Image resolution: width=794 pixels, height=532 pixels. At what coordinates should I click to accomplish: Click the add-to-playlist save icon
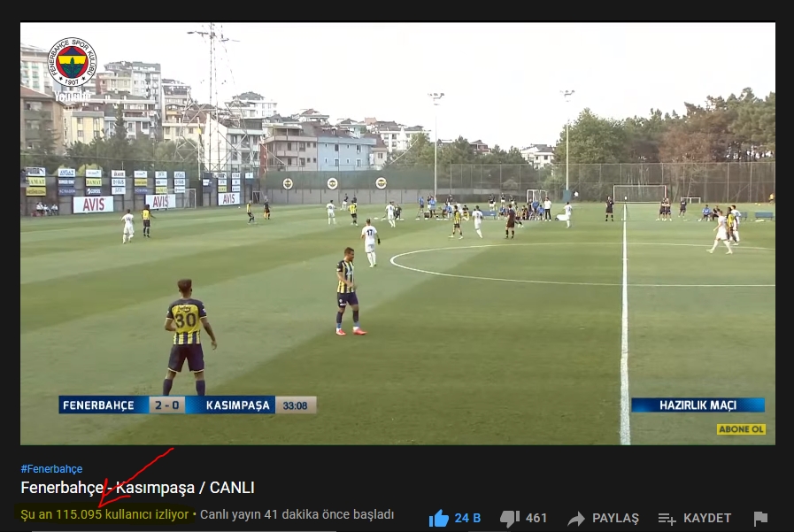click(x=667, y=519)
